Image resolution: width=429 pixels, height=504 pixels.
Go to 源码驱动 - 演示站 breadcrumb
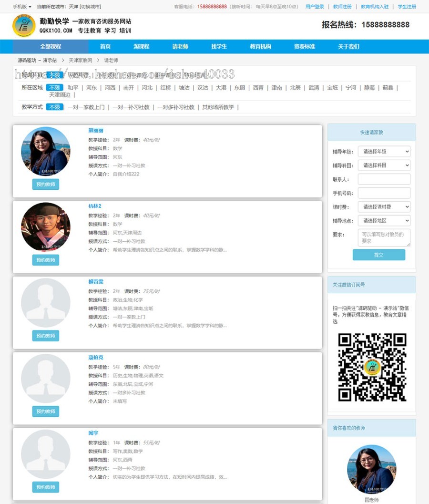[x=37, y=61]
